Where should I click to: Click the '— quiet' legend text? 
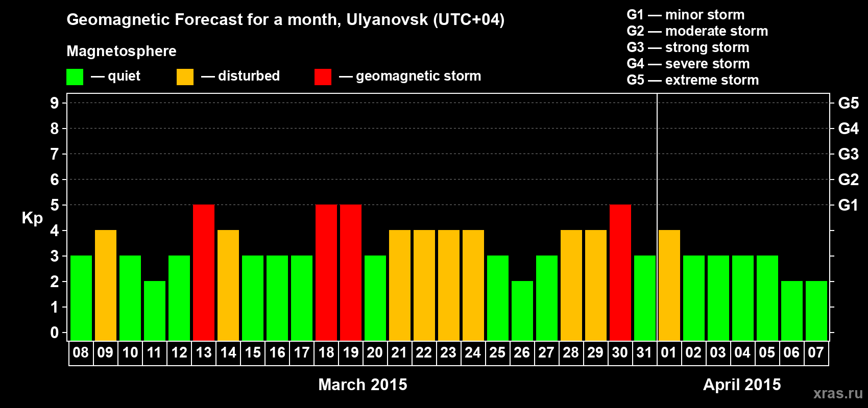pos(115,76)
